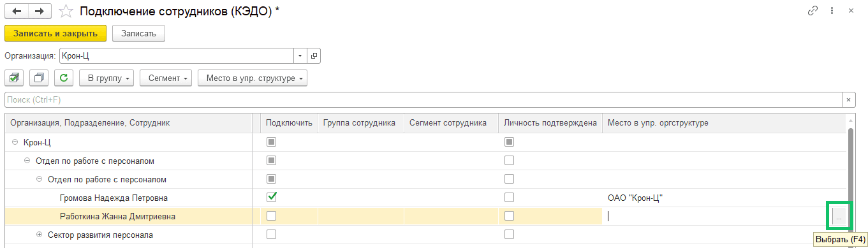Click the back navigation arrow
Viewport: 868px width, 248px height.
tap(16, 11)
